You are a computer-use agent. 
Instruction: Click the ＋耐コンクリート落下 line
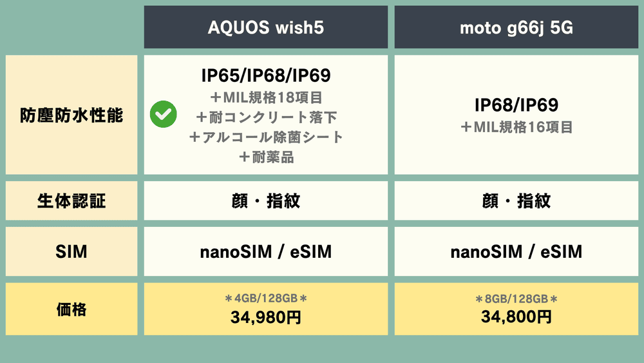point(265,117)
